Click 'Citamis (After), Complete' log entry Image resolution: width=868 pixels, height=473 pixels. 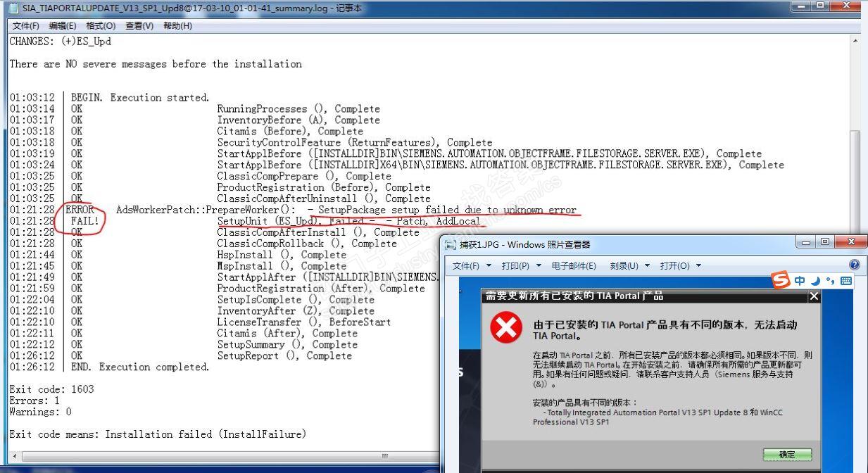[287, 334]
